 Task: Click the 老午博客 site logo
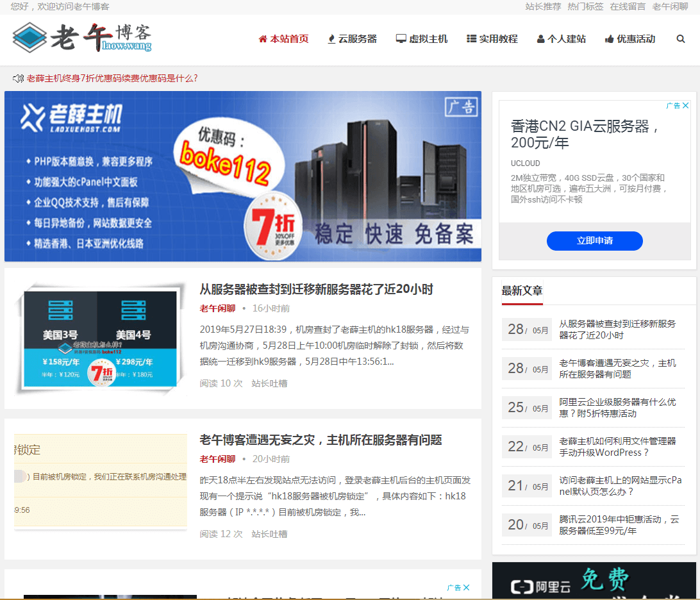[82, 37]
